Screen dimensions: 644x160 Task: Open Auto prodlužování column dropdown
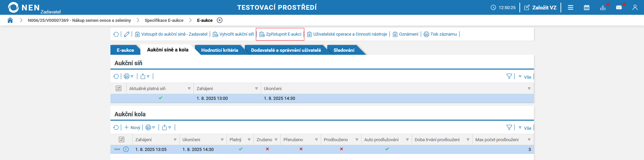point(407,139)
